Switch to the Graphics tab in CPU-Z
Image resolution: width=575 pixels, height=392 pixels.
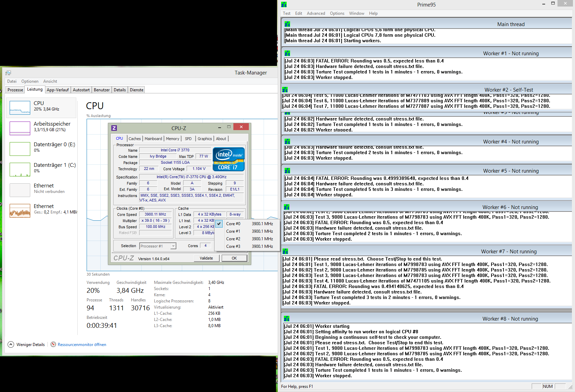(205, 139)
